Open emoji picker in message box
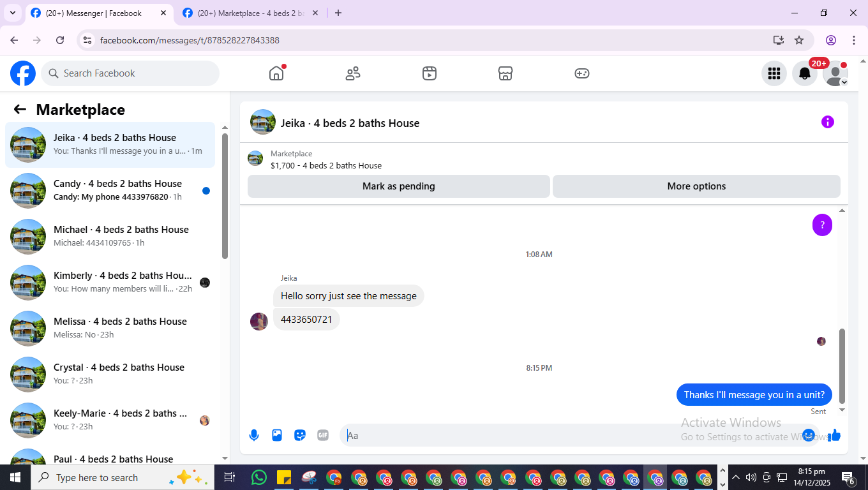The image size is (868, 490). click(809, 435)
